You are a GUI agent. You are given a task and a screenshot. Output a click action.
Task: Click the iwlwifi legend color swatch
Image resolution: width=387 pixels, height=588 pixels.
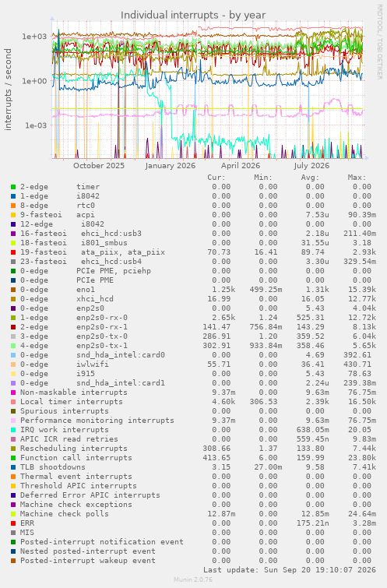pos(13,364)
